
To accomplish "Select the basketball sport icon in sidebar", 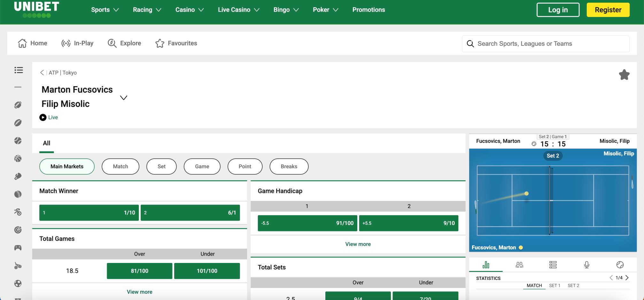I will pos(18,158).
